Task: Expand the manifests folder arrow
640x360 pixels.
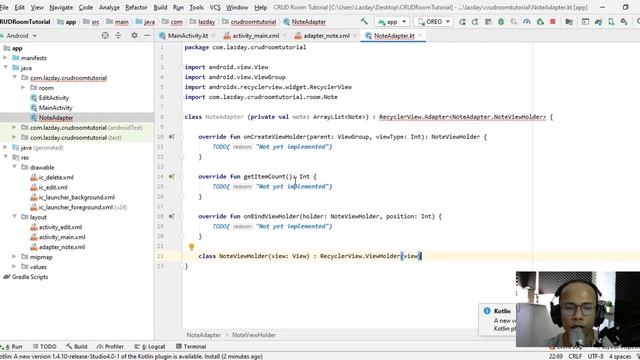Action: tap(5, 58)
